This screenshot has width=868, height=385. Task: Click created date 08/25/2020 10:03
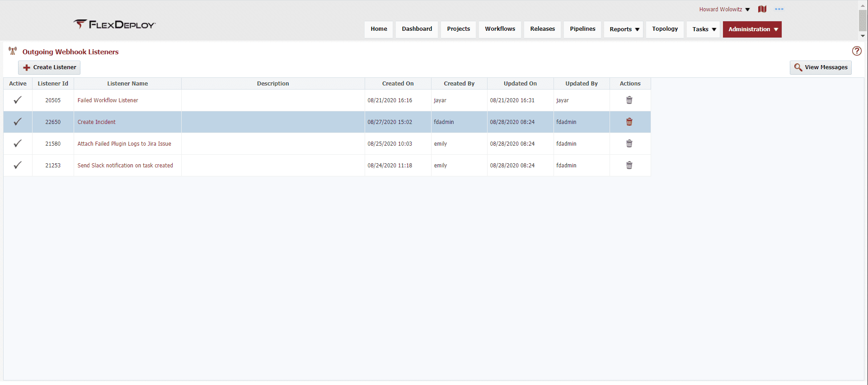[390, 144]
